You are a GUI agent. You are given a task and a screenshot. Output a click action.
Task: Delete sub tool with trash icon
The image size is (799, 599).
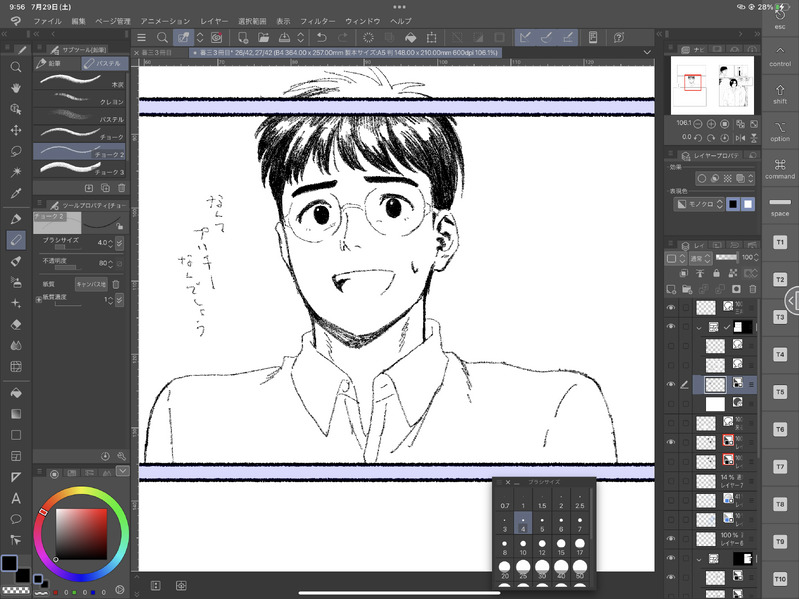[x=121, y=188]
